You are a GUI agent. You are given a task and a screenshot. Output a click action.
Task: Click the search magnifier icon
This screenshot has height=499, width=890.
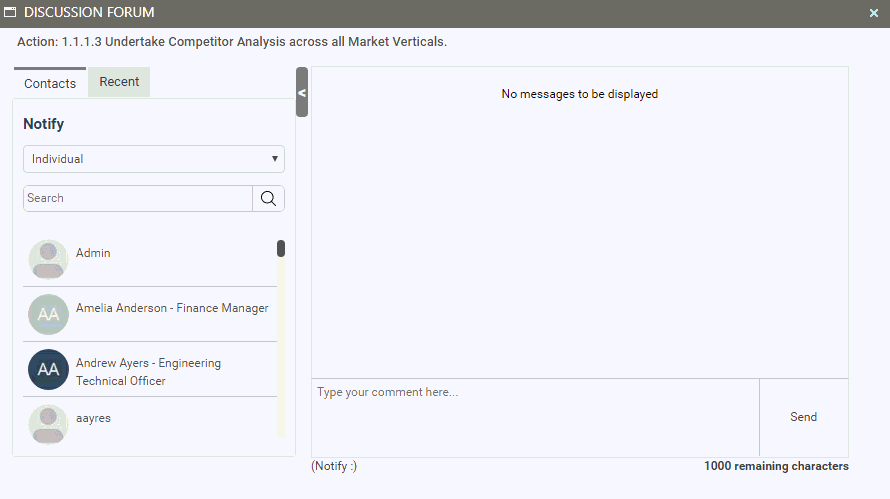coord(268,198)
